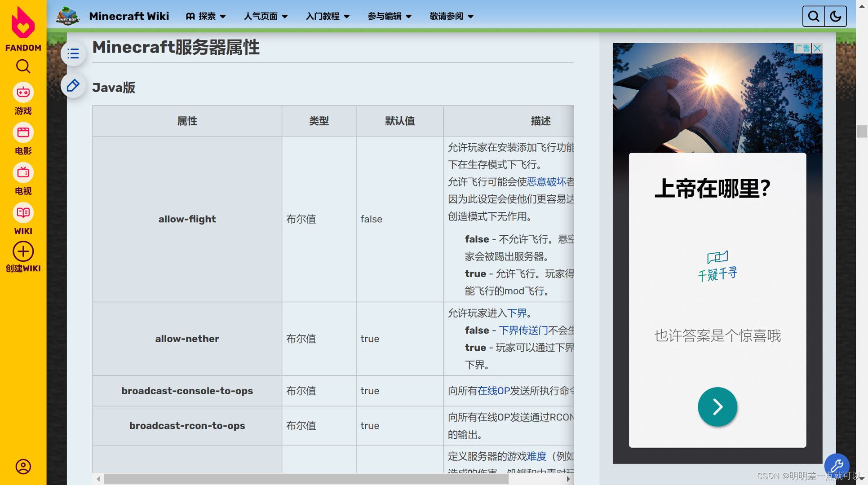Click the 属性 column header
This screenshot has height=485, width=868.
coord(187,121)
